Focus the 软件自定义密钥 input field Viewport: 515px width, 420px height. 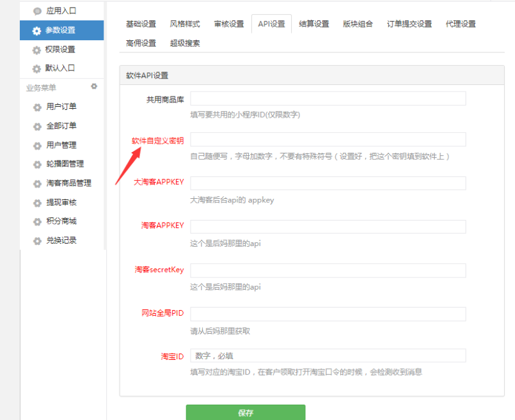328,140
